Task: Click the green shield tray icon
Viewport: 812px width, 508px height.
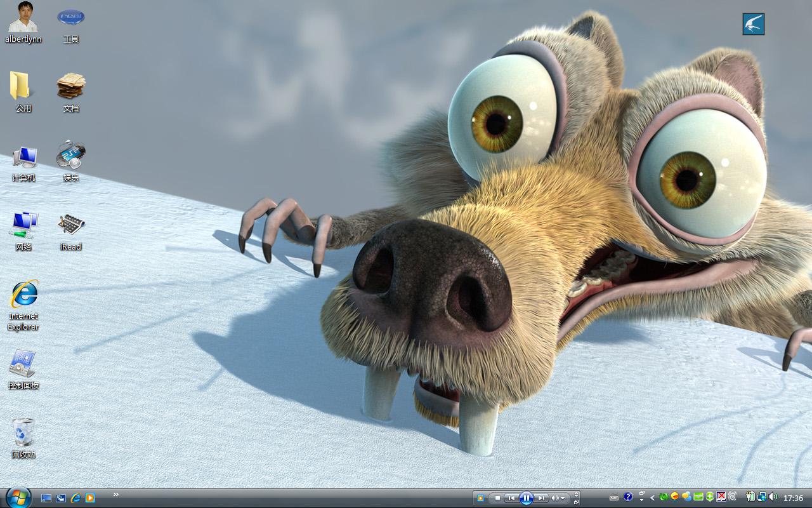Action: pyautogui.click(x=710, y=497)
